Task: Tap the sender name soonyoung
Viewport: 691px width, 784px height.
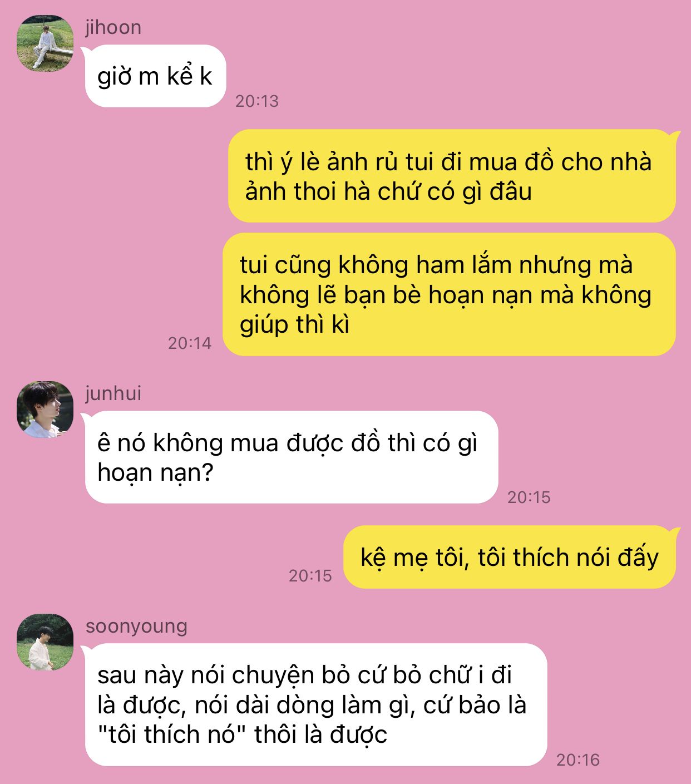Action: (x=136, y=626)
